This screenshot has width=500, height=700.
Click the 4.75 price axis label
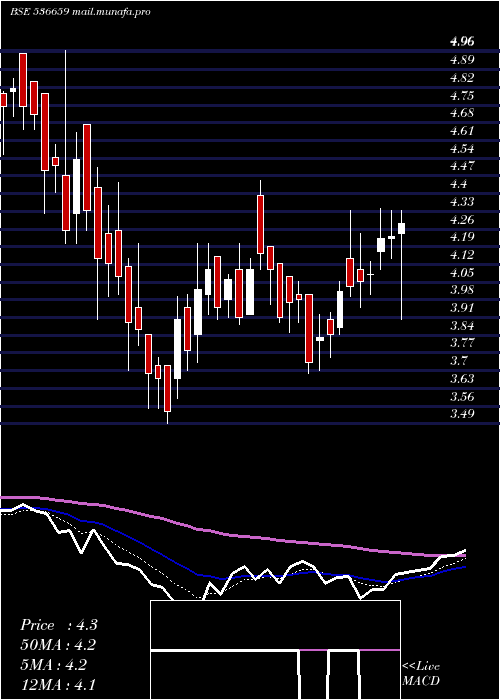pos(462,96)
